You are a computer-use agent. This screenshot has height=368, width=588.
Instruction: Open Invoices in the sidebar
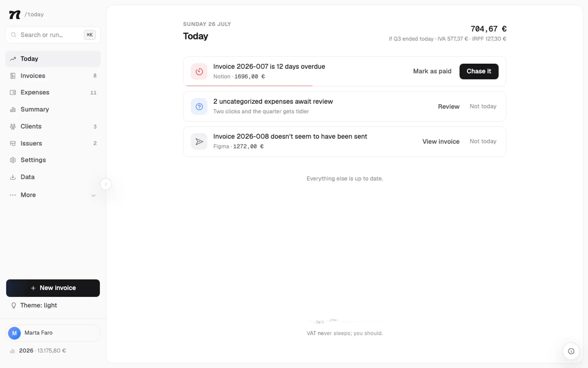point(53,76)
